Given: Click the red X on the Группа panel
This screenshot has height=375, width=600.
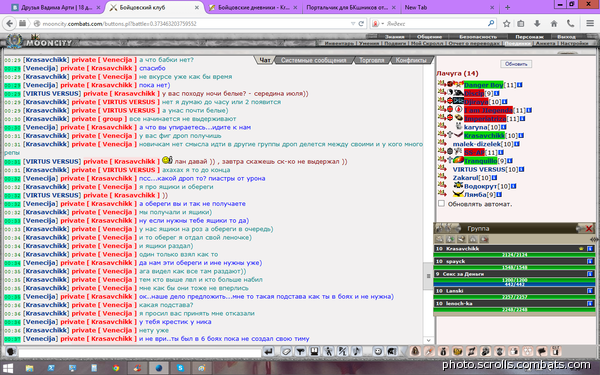Looking at the screenshot, I should 589,229.
